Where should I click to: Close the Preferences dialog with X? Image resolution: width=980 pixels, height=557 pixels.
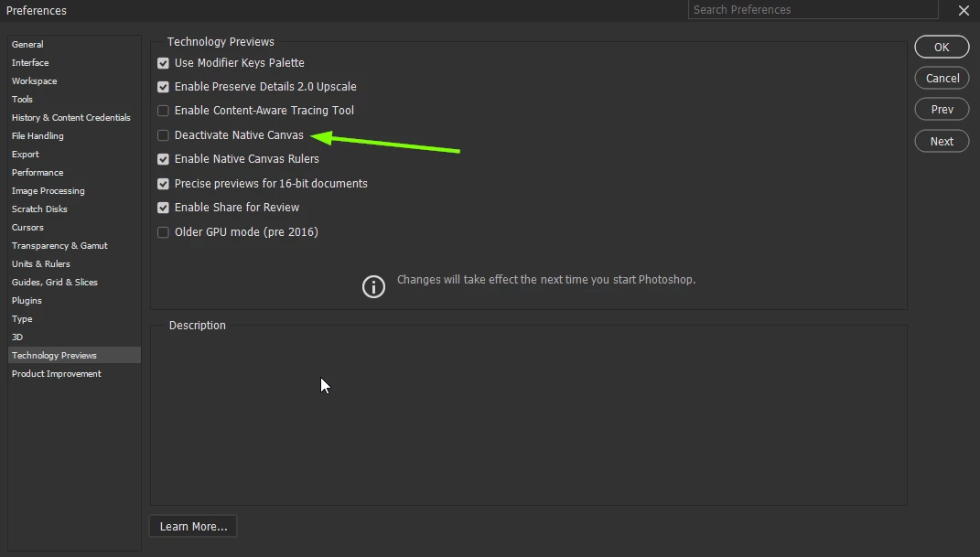pos(964,10)
